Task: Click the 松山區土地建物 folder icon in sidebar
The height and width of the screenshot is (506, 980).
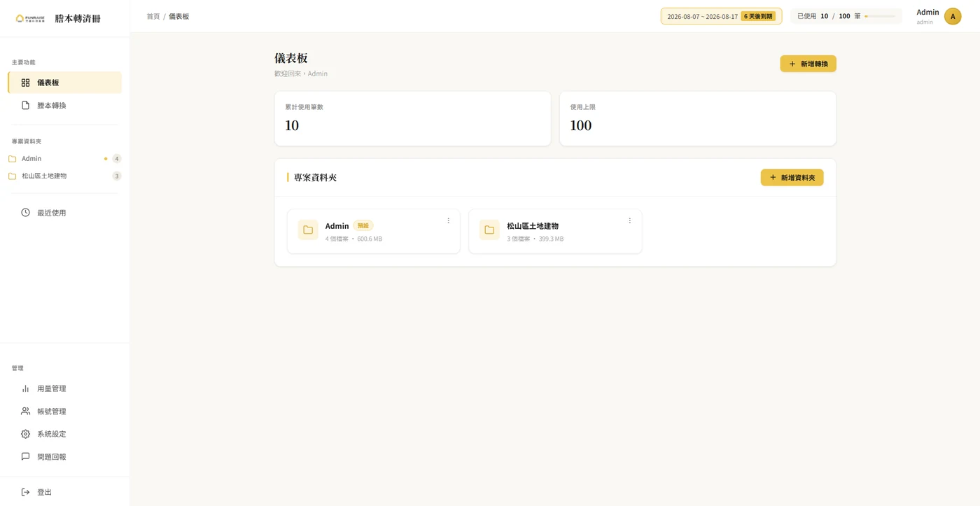Action: coord(12,176)
